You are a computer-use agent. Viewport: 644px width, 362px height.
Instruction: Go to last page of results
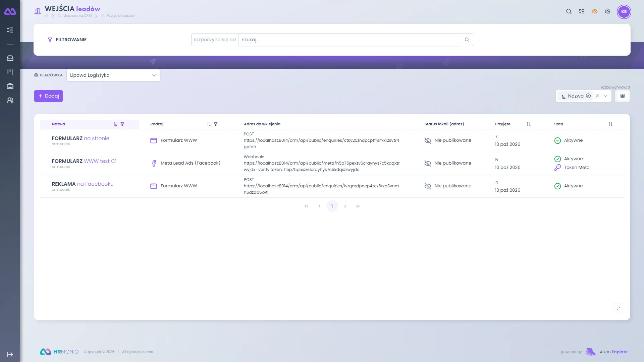358,206
